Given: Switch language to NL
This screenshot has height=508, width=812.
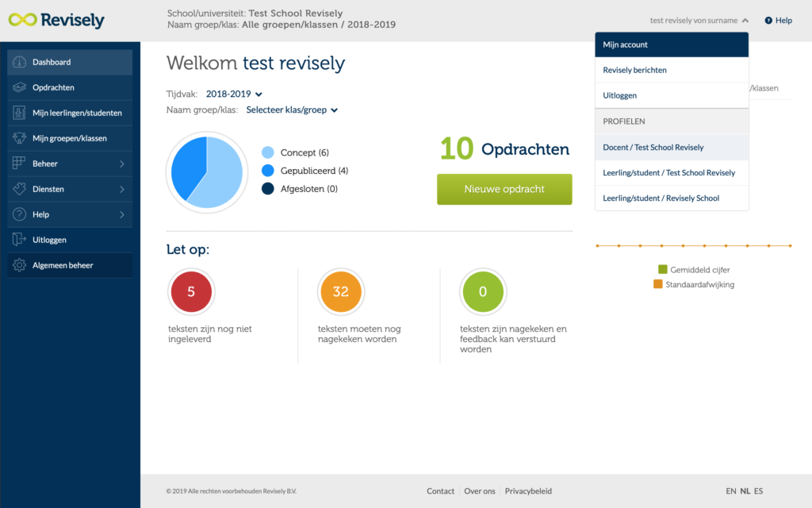Looking at the screenshot, I should coord(745,491).
